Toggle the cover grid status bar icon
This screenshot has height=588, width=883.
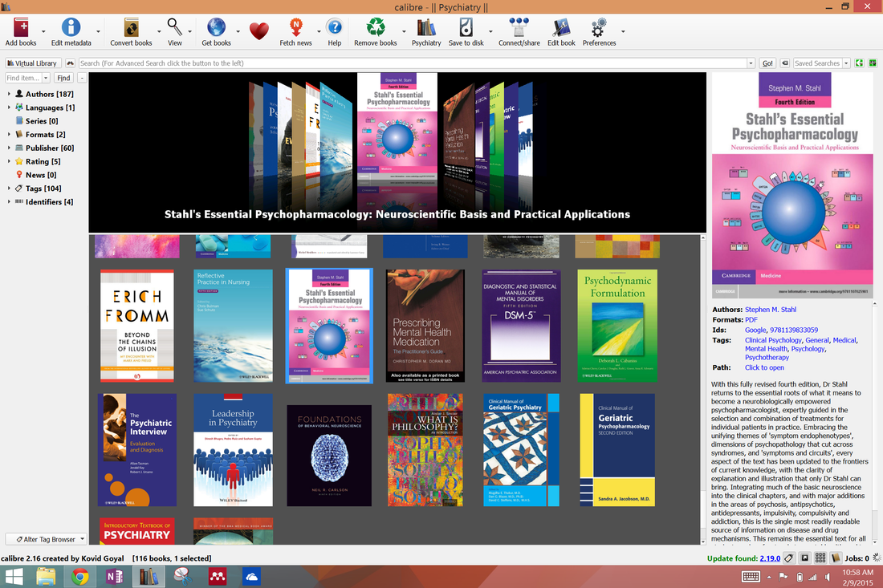(820, 558)
